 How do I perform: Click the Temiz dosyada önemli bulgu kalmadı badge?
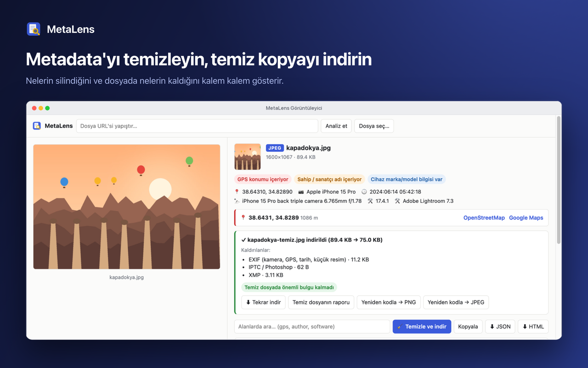(289, 287)
